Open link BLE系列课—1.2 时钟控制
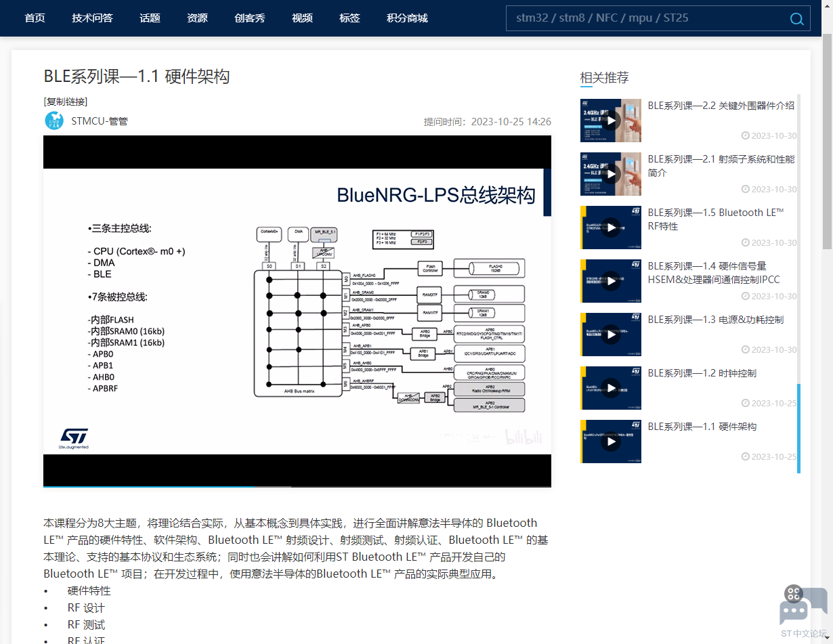833x644 pixels. coord(702,373)
